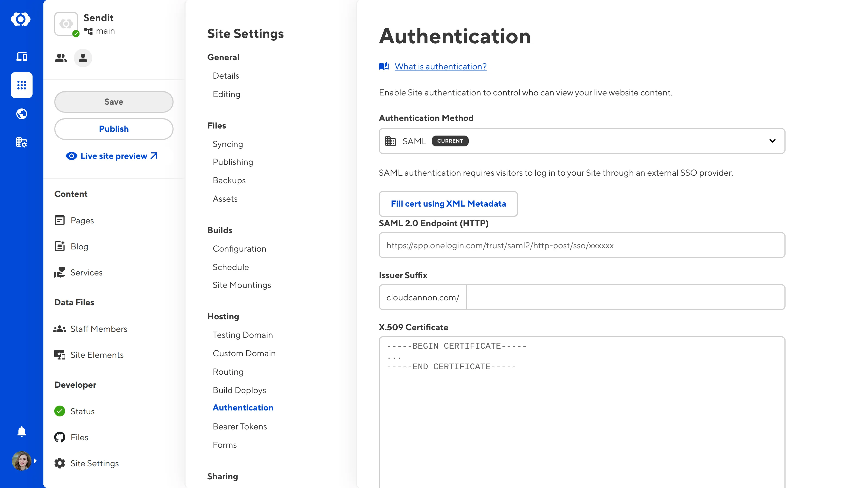The width and height of the screenshot is (868, 488).
Task: Open notifications bell icon
Action: pos(22,431)
